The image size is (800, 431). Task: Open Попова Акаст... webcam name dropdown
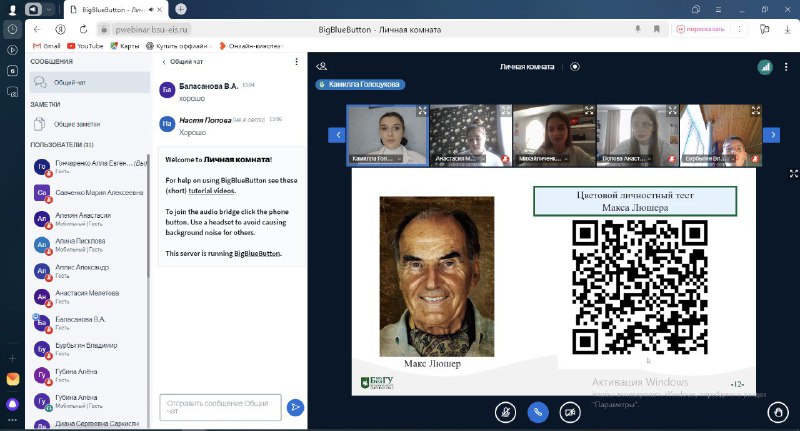(627, 159)
